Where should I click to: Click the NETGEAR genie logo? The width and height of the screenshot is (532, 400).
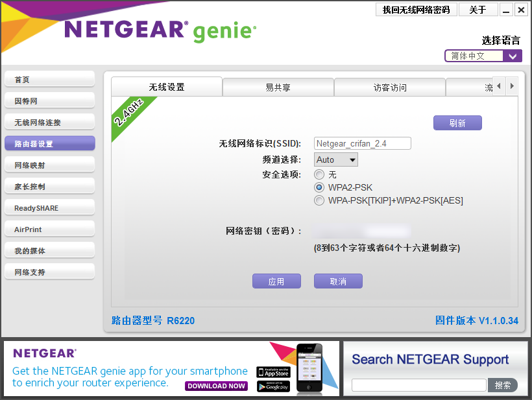click(x=160, y=30)
